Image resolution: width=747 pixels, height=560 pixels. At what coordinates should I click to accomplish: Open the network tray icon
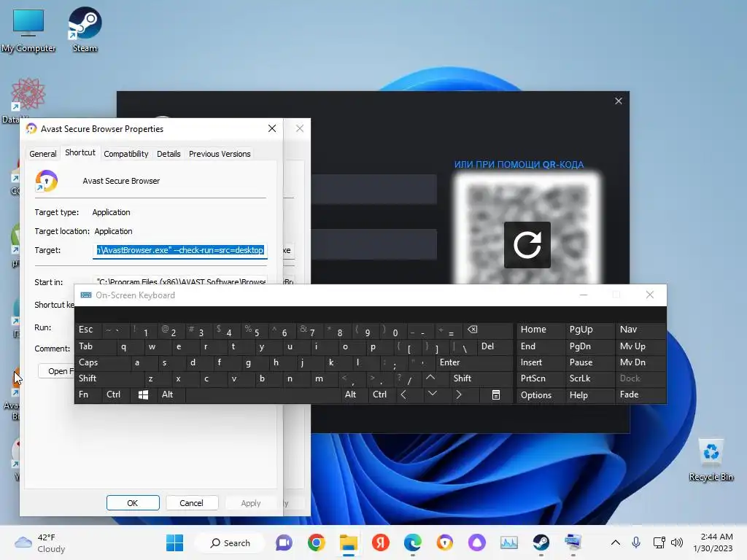click(659, 542)
